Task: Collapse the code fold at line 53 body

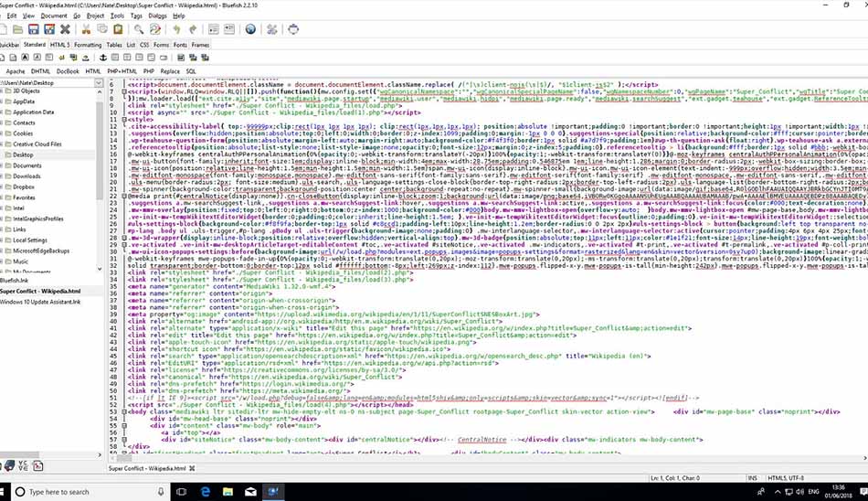Action: (124, 411)
